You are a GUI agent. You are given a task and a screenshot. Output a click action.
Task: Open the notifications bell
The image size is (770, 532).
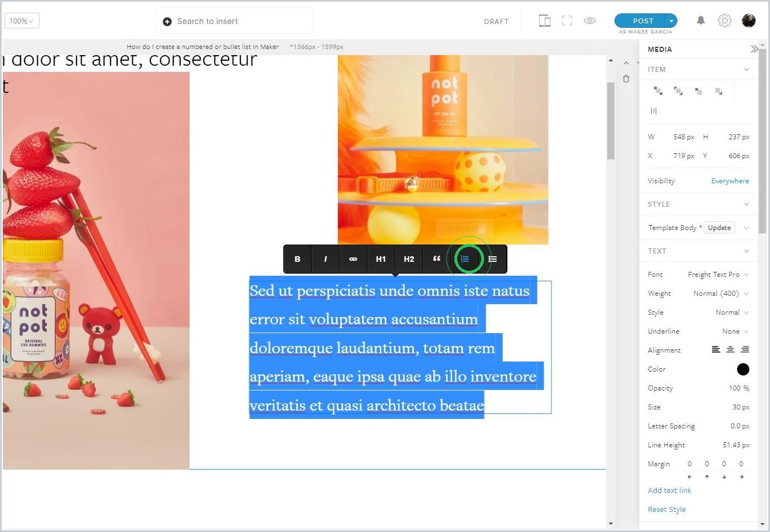701,21
